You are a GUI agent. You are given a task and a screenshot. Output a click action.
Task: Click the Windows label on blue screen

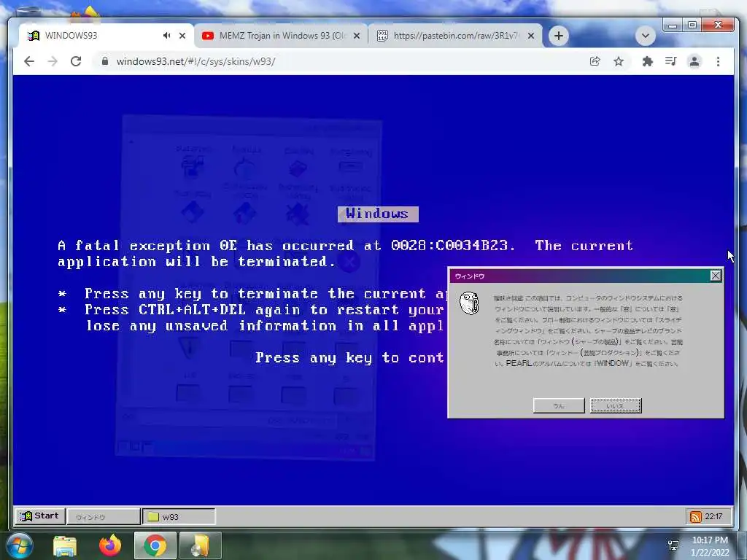[x=378, y=214]
